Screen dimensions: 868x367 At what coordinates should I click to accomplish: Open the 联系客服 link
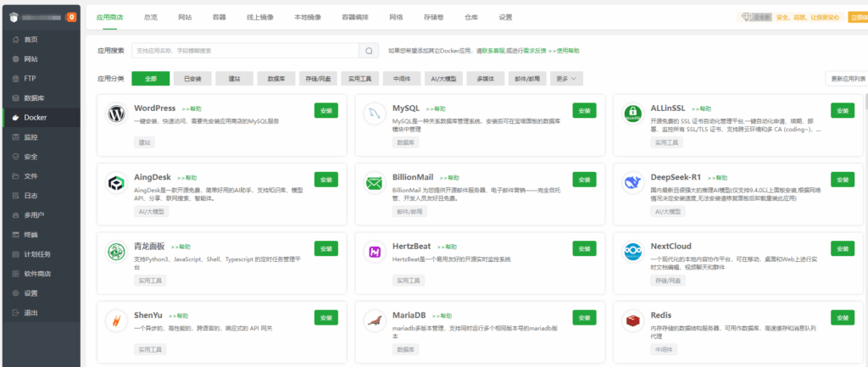pyautogui.click(x=493, y=51)
